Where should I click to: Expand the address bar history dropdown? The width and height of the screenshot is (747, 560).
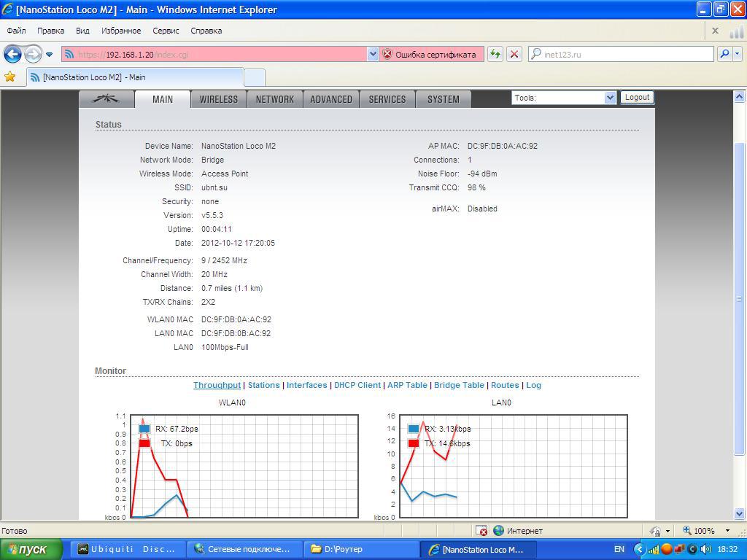point(373,54)
